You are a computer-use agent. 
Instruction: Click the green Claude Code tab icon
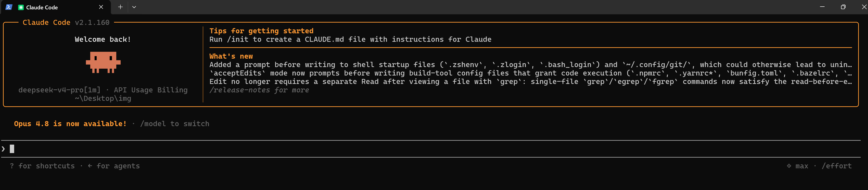coord(21,7)
